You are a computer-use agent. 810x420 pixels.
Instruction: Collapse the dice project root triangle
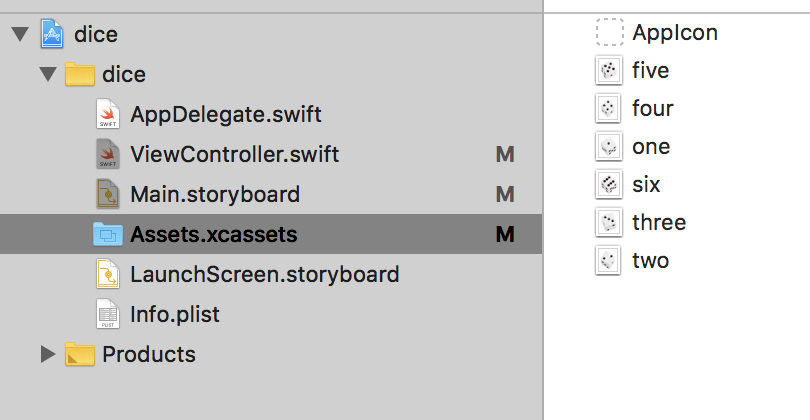(x=19, y=36)
